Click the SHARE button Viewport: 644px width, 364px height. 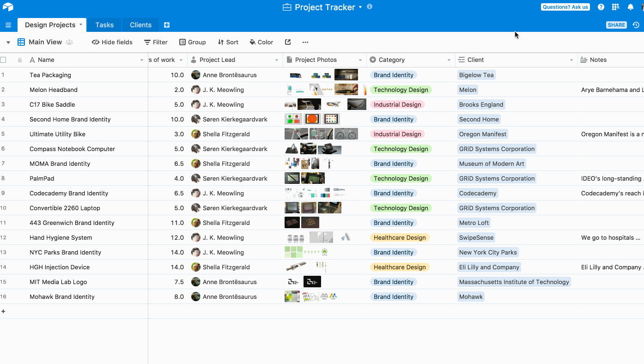pos(616,25)
